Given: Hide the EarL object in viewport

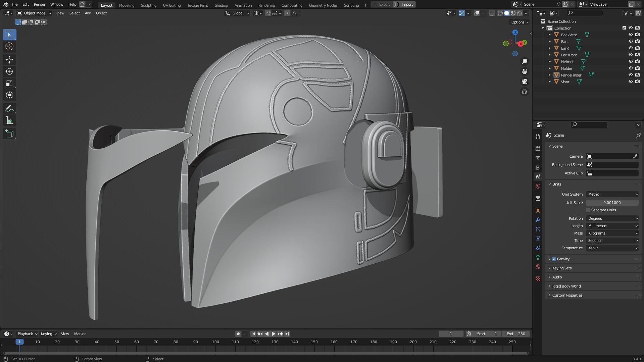Looking at the screenshot, I should tap(631, 41).
